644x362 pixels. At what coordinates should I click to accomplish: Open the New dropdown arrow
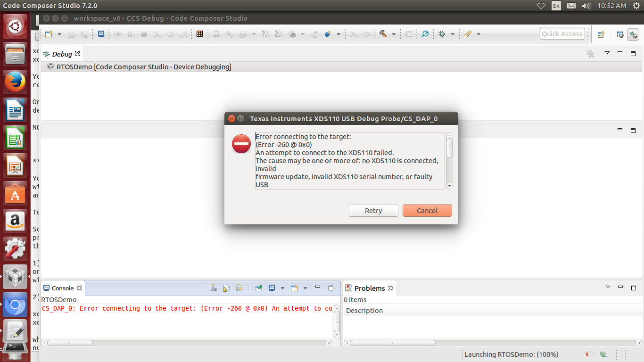point(59,34)
